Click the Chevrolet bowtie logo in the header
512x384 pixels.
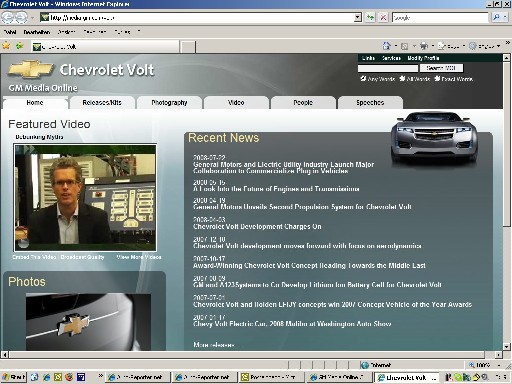30,69
